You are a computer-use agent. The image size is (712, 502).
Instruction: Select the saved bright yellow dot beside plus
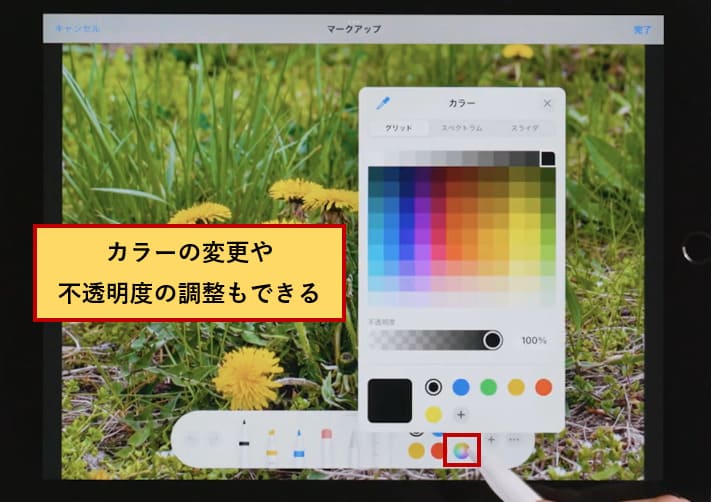click(x=433, y=414)
